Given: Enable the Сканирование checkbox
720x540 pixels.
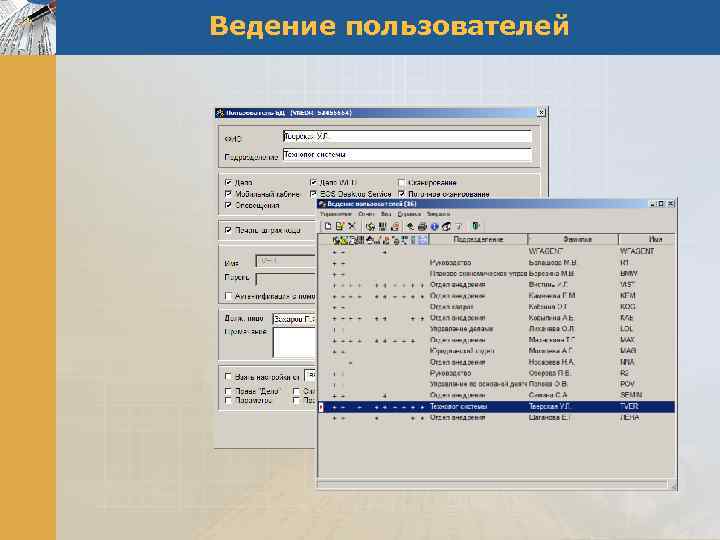Looking at the screenshot, I should [x=401, y=182].
